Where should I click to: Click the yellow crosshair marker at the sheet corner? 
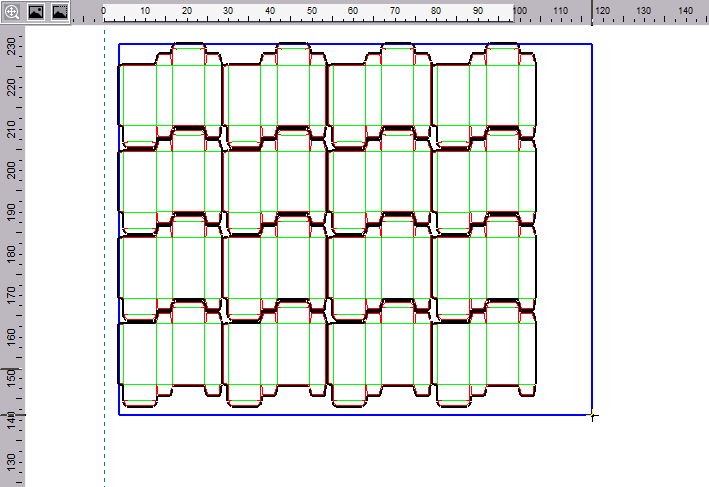(592, 414)
